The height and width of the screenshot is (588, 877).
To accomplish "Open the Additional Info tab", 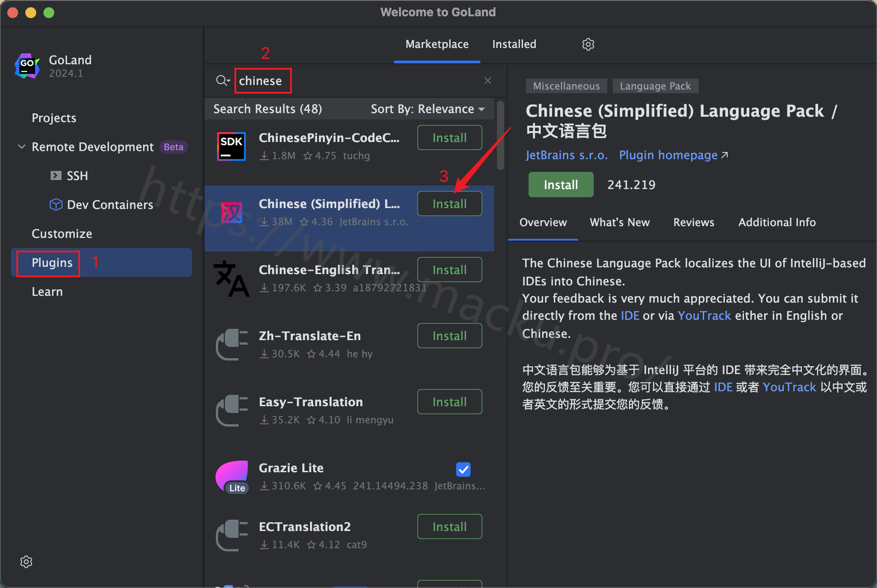I will [x=777, y=223].
